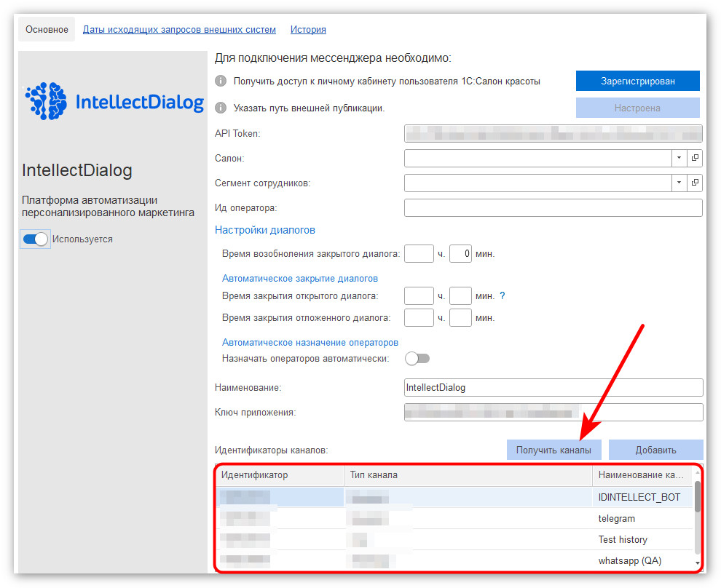This screenshot has height=588, width=721.
Task: Click the API Token field
Action: pos(553,133)
